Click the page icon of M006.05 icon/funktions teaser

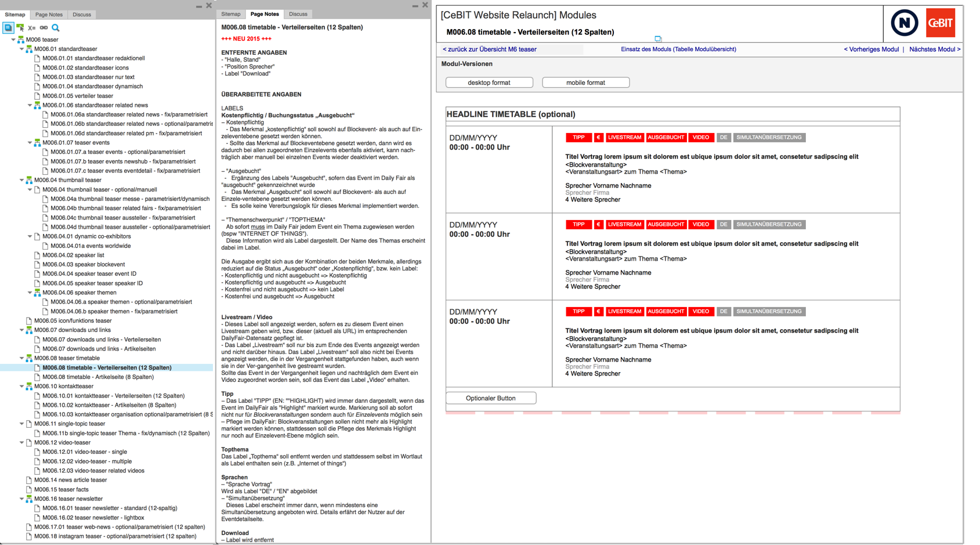point(29,320)
